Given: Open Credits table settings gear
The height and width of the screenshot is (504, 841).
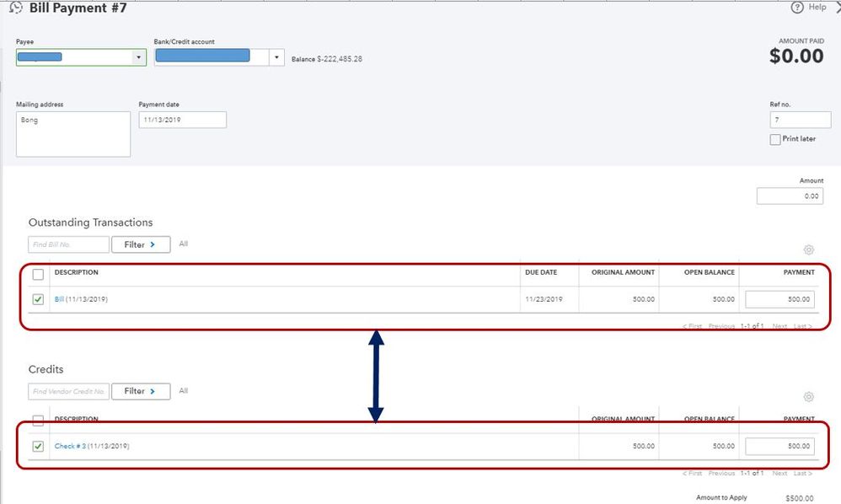Looking at the screenshot, I should coord(809,397).
